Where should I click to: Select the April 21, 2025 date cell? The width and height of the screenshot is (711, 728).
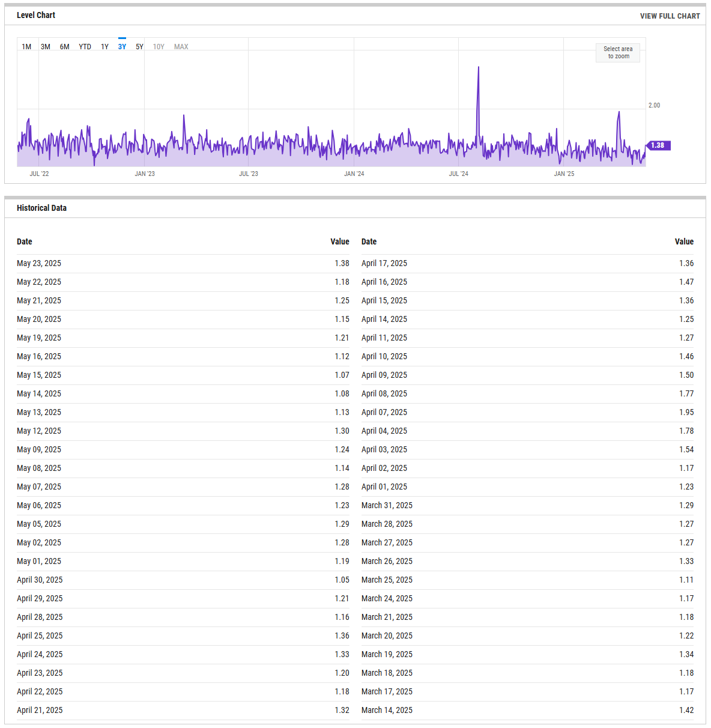pos(40,710)
